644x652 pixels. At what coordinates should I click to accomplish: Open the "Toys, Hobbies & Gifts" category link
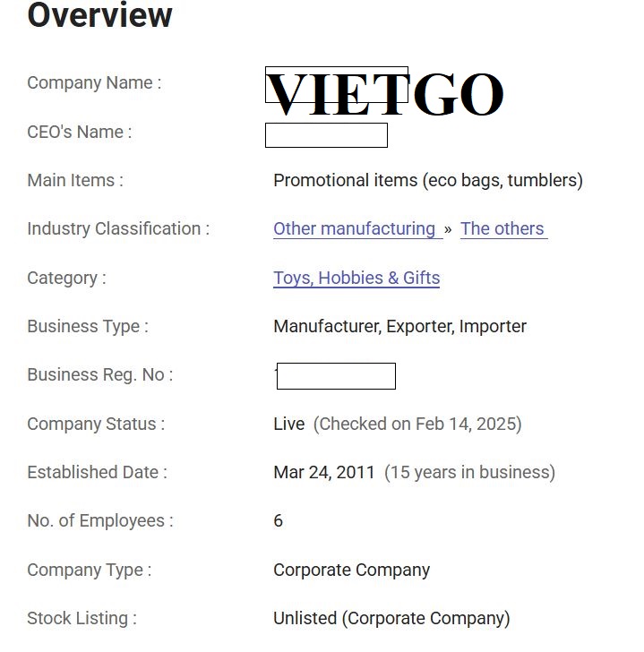[356, 278]
